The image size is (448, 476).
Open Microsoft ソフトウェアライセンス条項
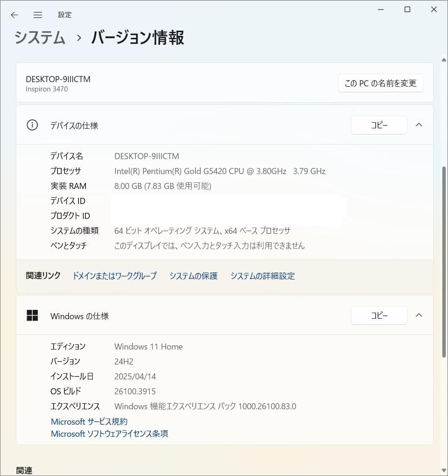(109, 434)
